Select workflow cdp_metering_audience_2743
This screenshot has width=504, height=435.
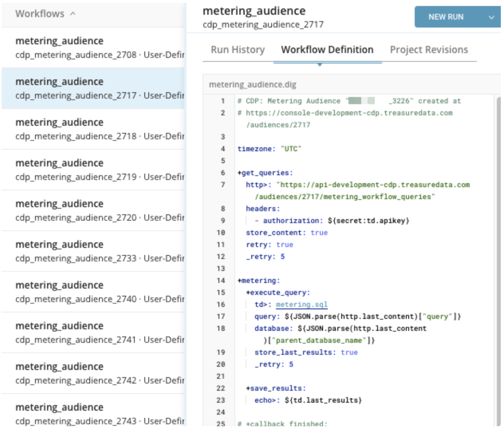(93, 414)
